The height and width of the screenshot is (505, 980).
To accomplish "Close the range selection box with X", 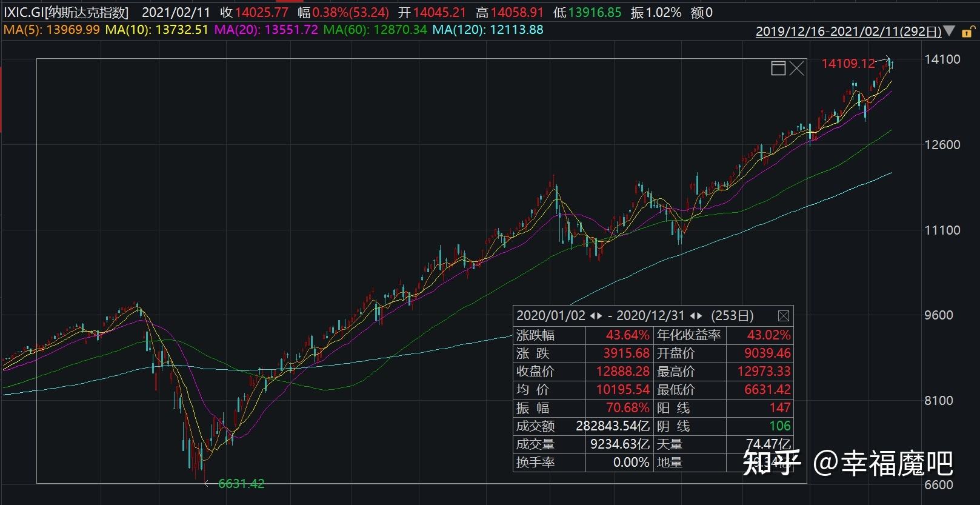I will (797, 68).
